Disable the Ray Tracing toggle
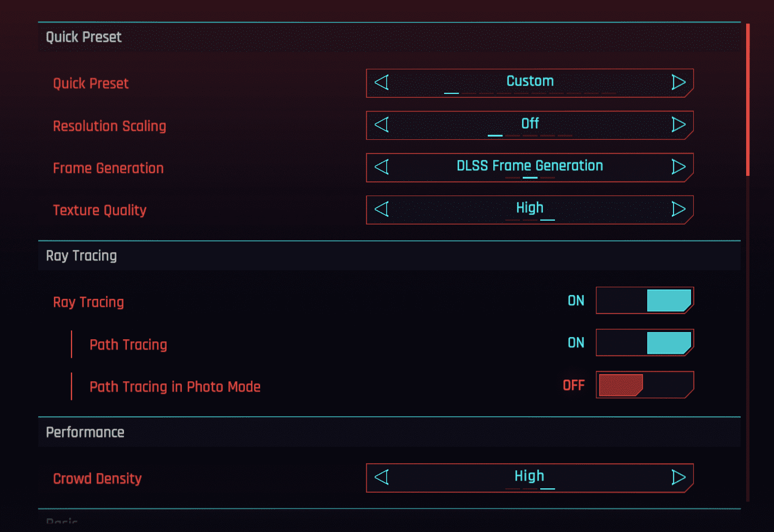The width and height of the screenshot is (774, 532). point(645,300)
